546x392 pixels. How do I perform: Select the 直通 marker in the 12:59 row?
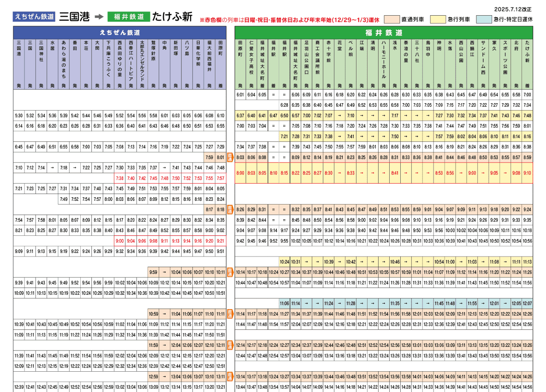pos(231,376)
